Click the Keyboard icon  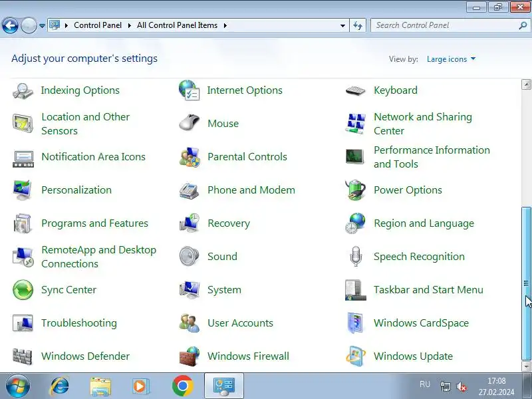355,90
